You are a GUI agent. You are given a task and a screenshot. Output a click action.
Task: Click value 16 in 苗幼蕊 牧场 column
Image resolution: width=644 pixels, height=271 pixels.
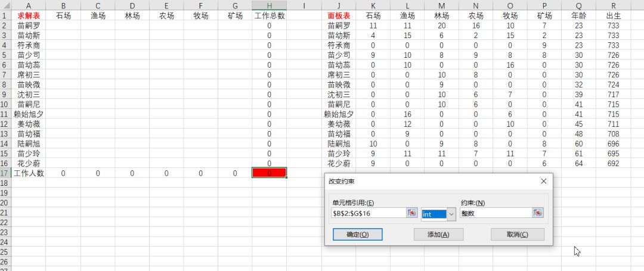510,65
